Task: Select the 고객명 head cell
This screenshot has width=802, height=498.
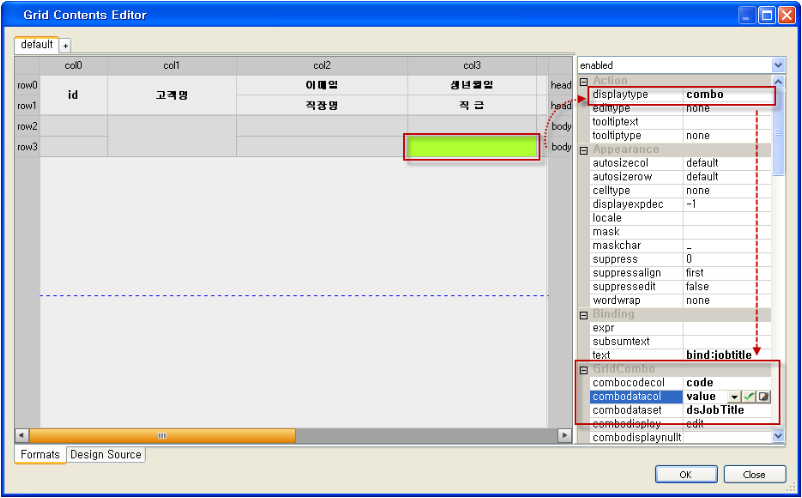Action: (x=172, y=95)
